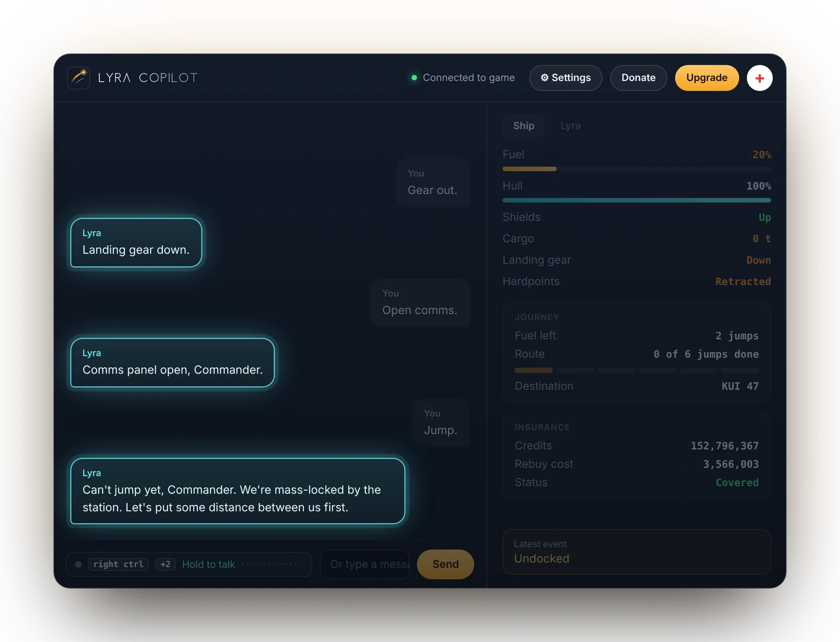
Task: Click the Fuel level progress bar
Action: pyautogui.click(x=637, y=169)
